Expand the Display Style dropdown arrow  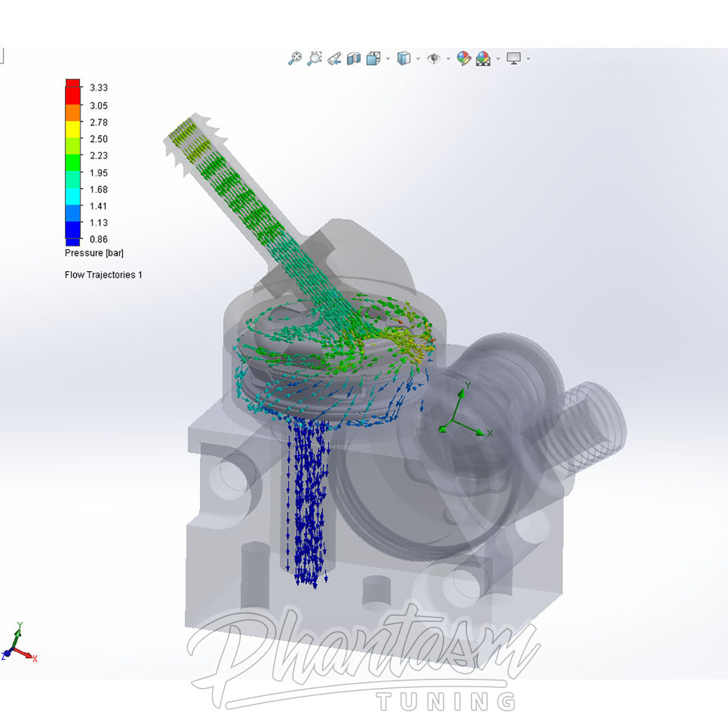[418, 59]
